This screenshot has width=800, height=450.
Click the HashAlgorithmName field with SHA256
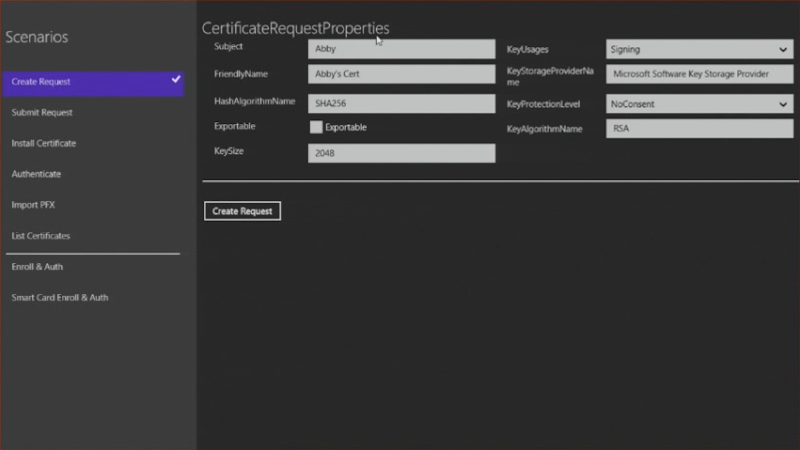[x=402, y=104]
